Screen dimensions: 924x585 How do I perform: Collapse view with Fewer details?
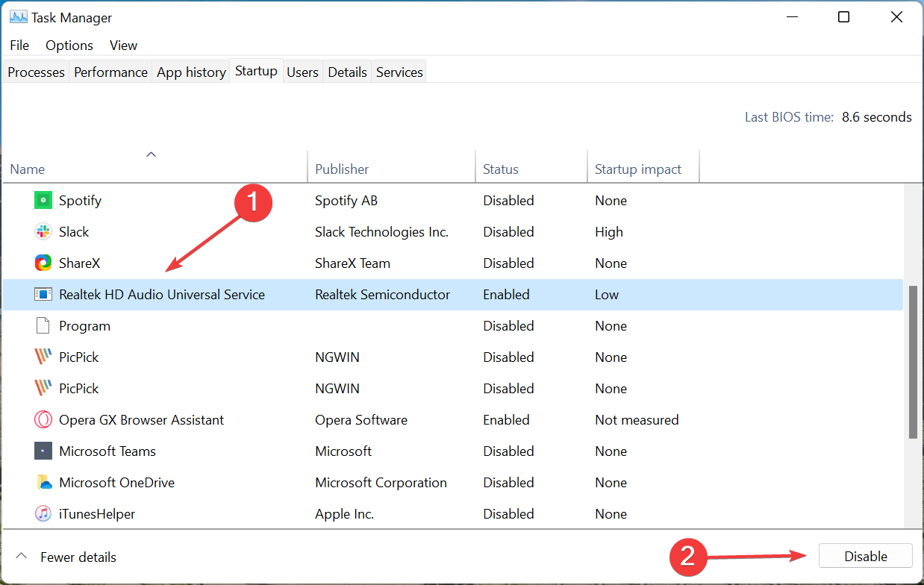point(66,557)
